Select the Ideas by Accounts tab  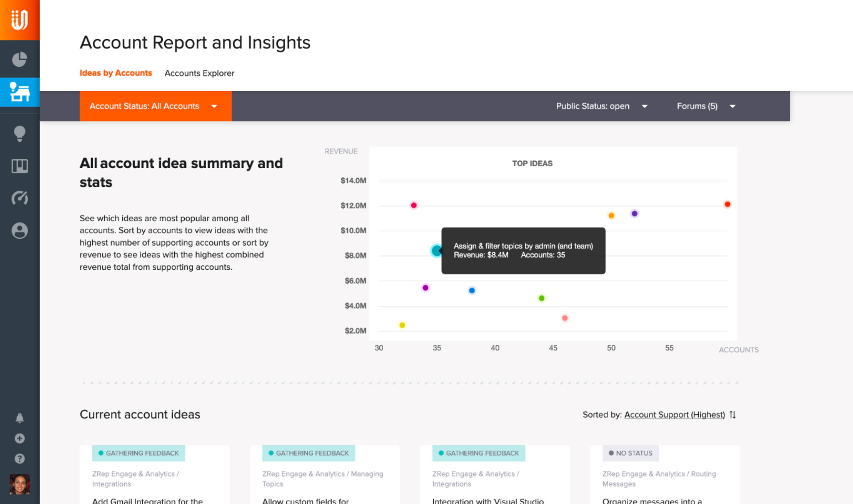coord(116,73)
